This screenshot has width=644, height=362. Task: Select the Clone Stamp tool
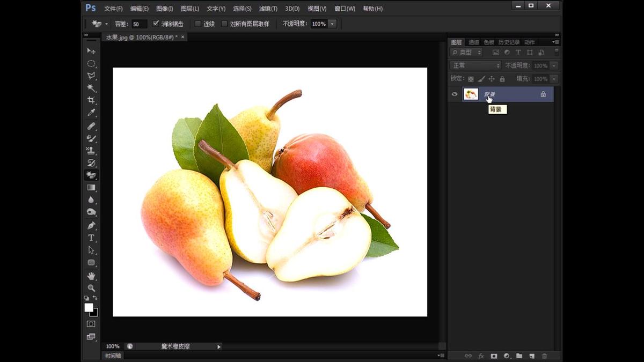[91, 151]
